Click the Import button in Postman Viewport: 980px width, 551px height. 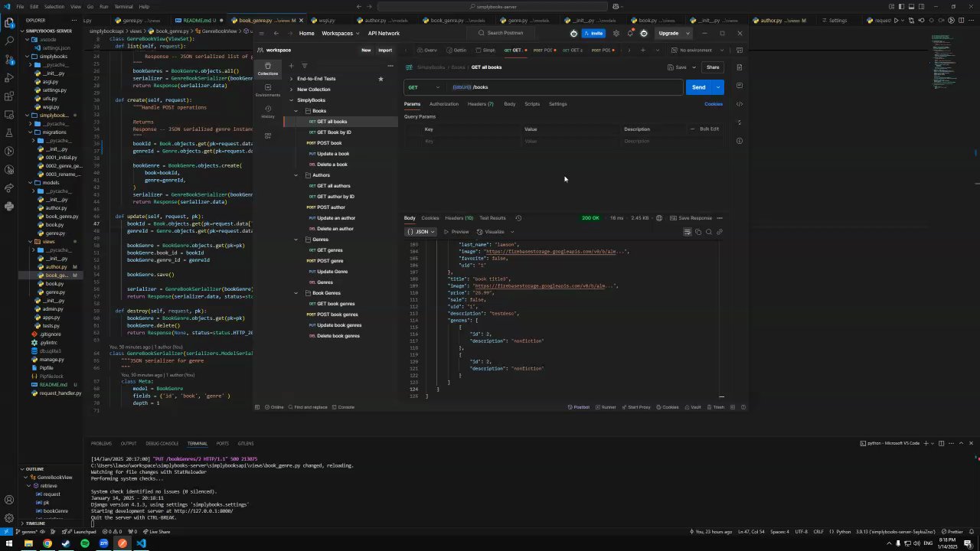[x=385, y=51]
